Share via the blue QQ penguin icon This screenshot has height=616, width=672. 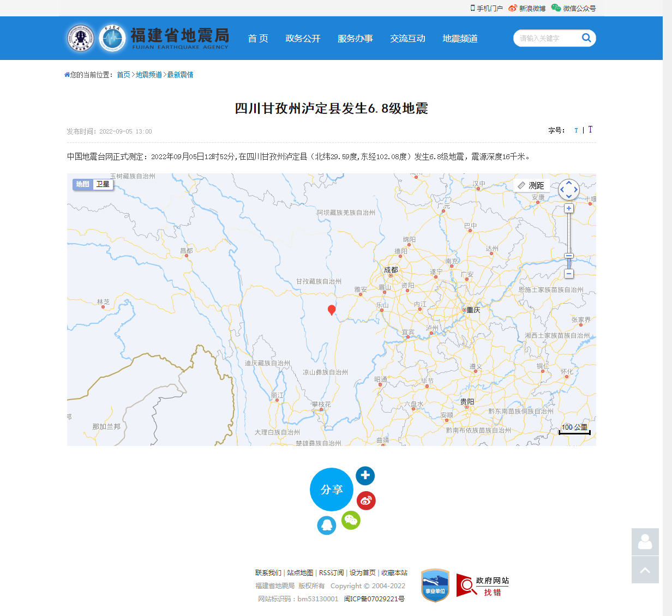(x=326, y=526)
